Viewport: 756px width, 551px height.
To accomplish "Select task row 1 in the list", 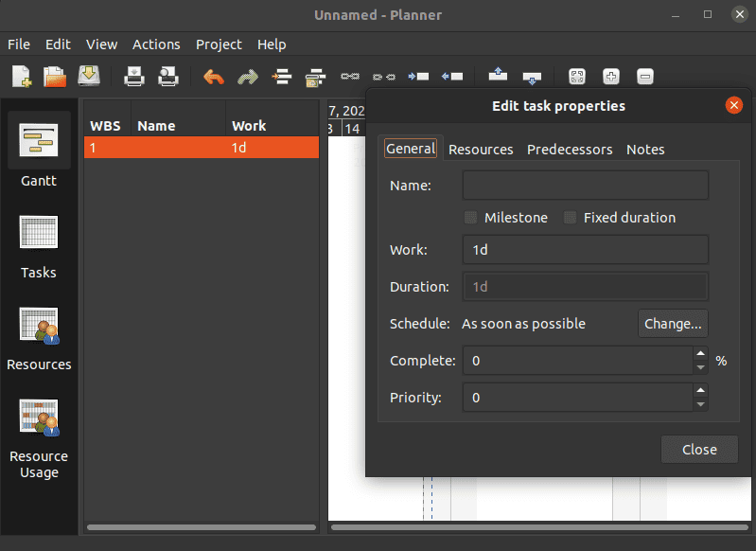I will (202, 148).
